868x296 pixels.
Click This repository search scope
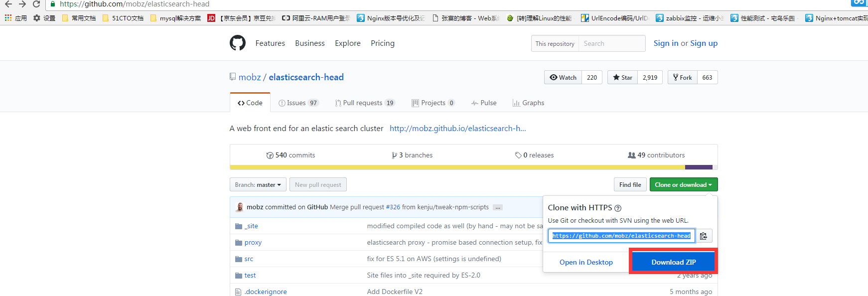click(x=555, y=43)
